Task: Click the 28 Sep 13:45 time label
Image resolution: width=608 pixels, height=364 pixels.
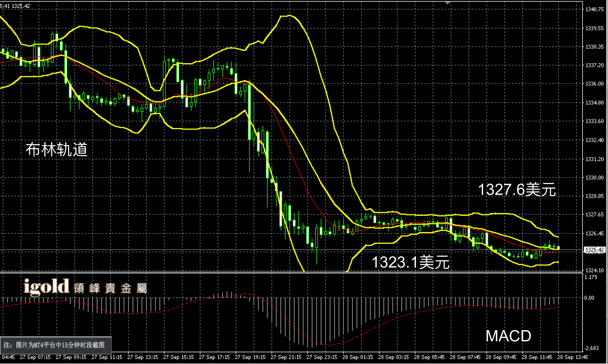Action: click(x=572, y=357)
